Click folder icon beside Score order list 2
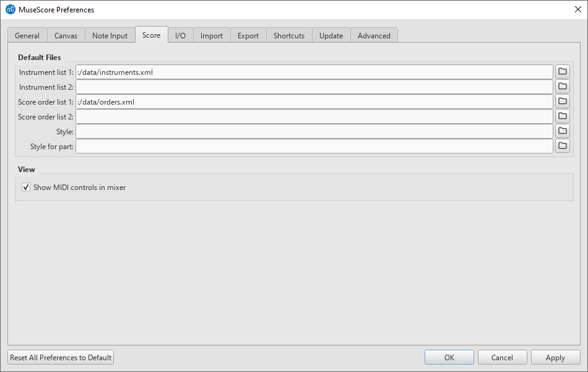This screenshot has width=588, height=372. click(562, 116)
